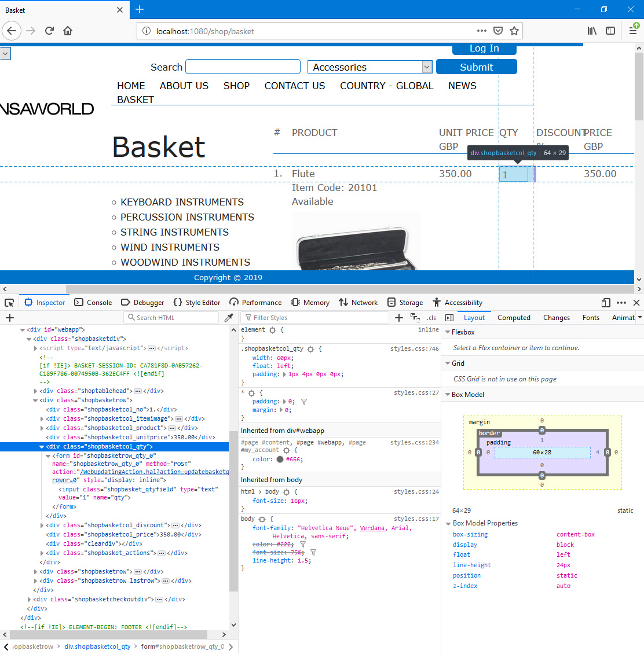The image size is (644, 654).
Task: Expand padding shorthand arrow in .shopbasketcol_qty rule
Action: [284, 374]
